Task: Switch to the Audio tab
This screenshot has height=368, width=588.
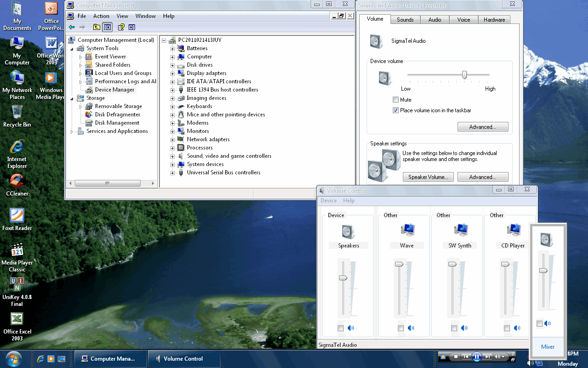Action: [435, 20]
